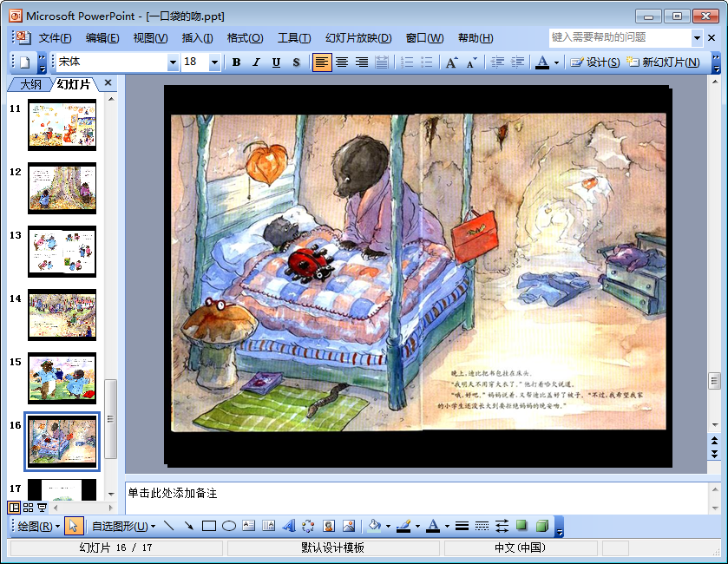Open the 幻灯片放映 (Slide Show) menu

click(x=358, y=38)
